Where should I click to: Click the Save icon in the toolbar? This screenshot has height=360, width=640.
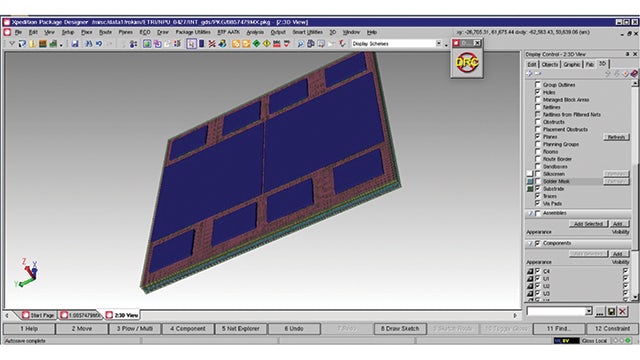pos(75,44)
